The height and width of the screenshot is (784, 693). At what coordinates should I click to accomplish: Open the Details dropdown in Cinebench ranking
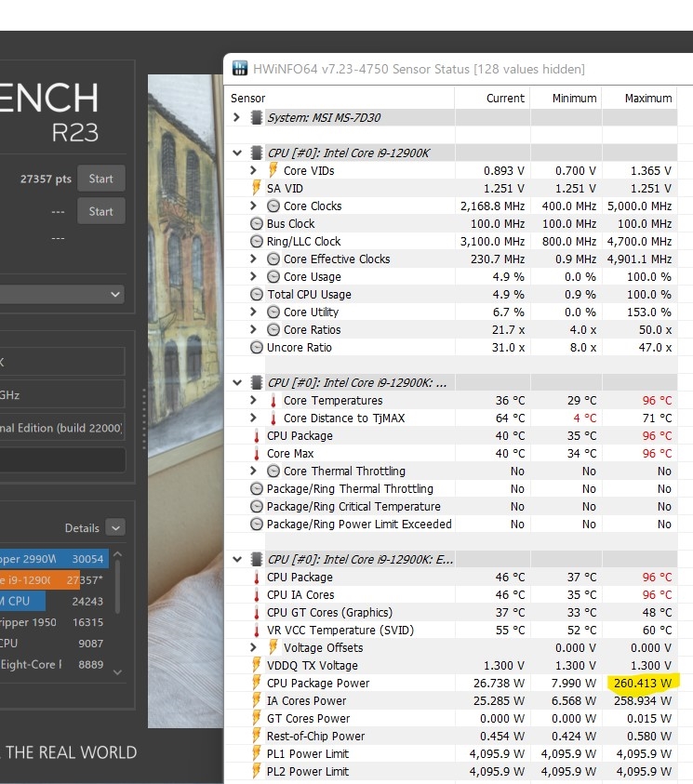(115, 528)
